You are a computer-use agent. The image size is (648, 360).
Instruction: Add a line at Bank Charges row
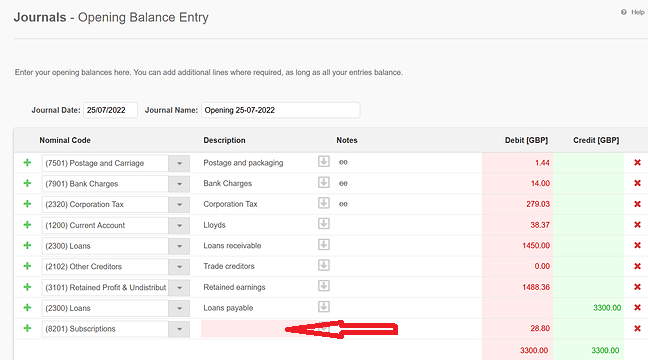point(27,183)
